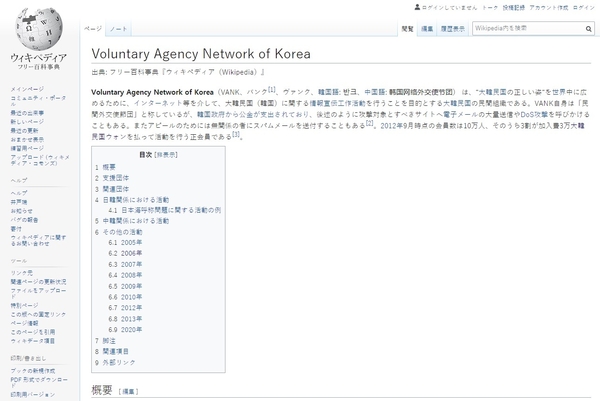Open 新しいページ sidebar link
600x401 pixels.
(x=27, y=122)
